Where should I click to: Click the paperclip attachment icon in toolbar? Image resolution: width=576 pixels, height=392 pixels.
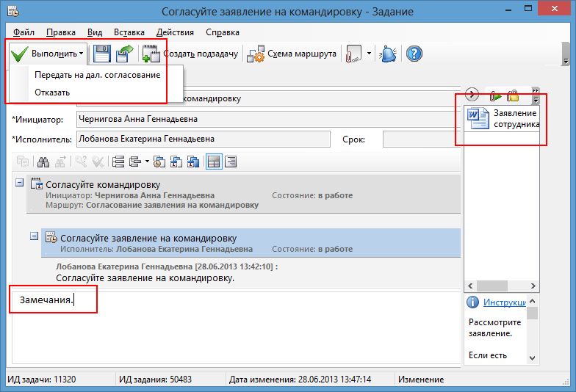click(354, 54)
